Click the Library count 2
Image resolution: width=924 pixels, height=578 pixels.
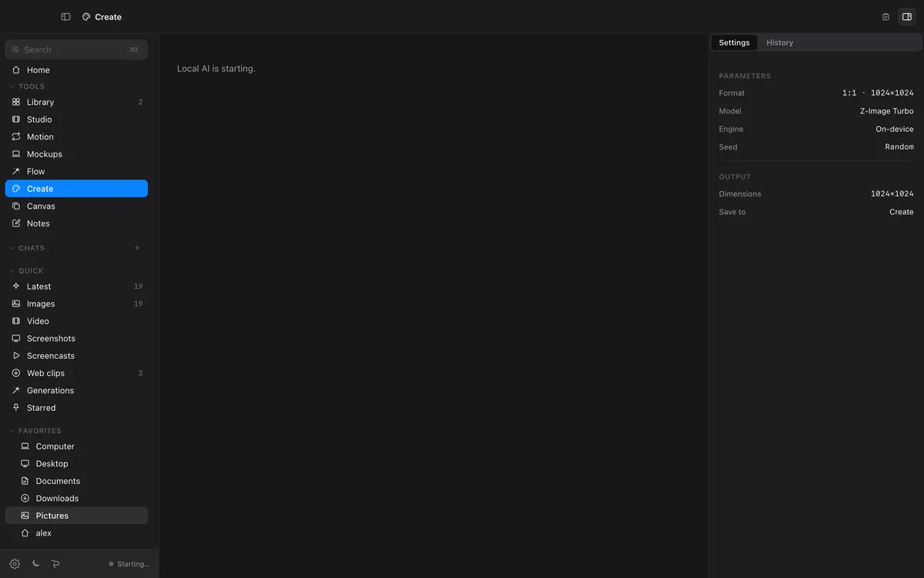(140, 102)
